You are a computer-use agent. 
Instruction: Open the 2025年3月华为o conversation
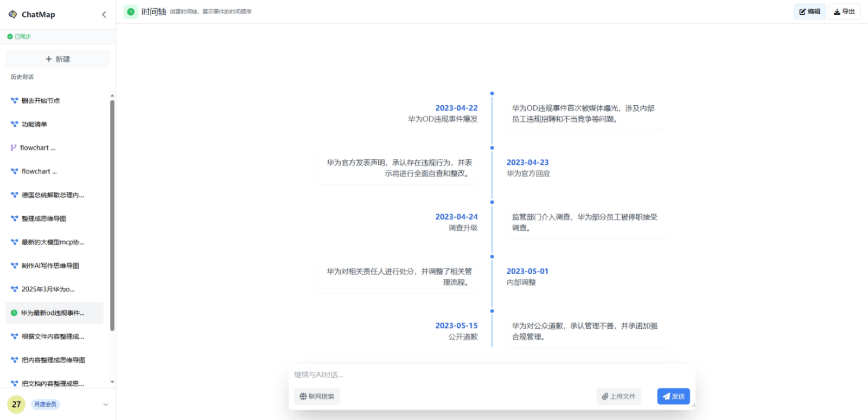[54, 289]
